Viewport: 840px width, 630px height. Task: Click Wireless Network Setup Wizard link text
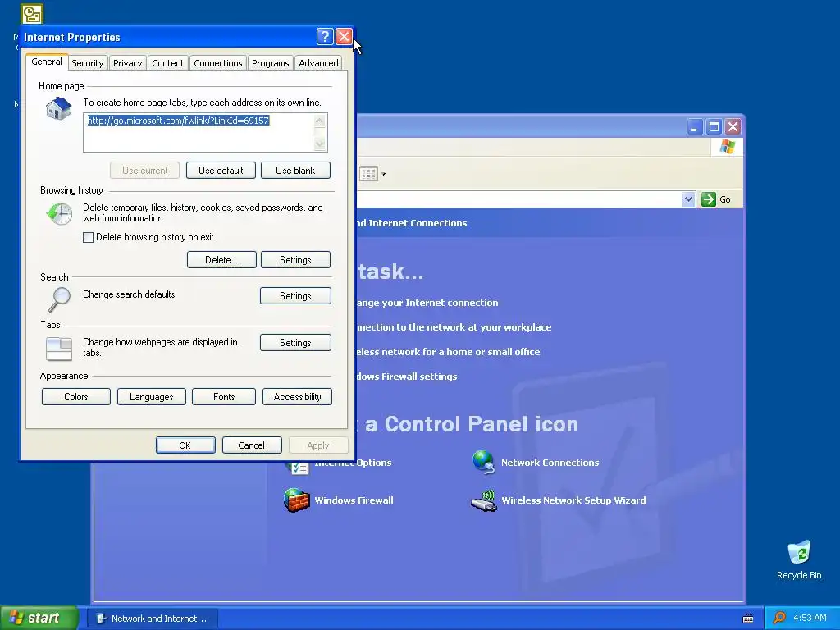[x=573, y=500]
